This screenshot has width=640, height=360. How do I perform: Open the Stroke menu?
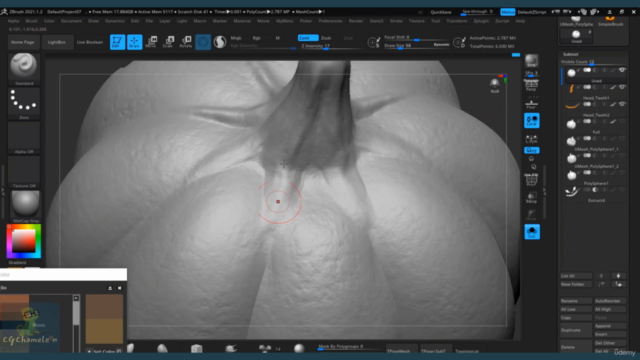pos(396,21)
